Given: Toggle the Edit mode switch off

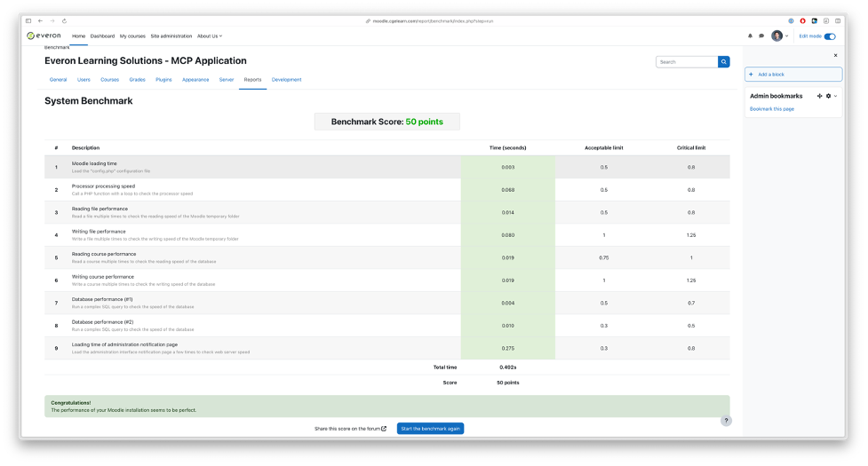Looking at the screenshot, I should tap(830, 36).
